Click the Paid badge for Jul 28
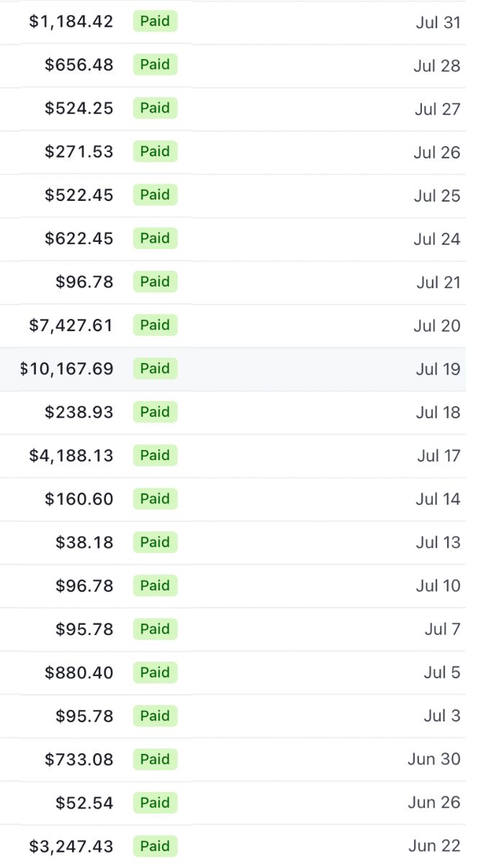This screenshot has height=864, width=504. [x=155, y=65]
